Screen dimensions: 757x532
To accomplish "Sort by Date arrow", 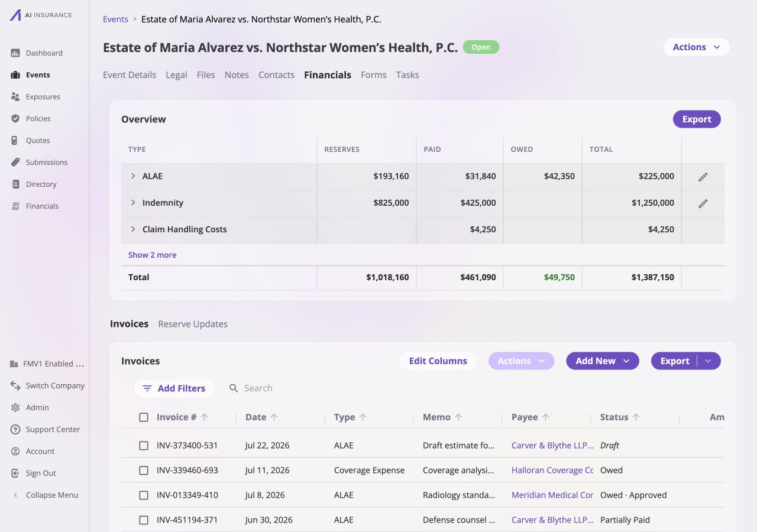I will [274, 417].
